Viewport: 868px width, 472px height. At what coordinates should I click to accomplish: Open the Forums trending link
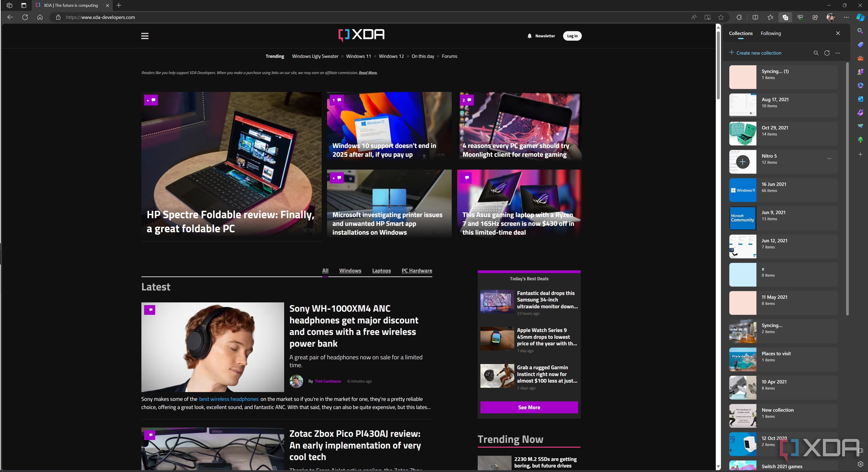449,56
